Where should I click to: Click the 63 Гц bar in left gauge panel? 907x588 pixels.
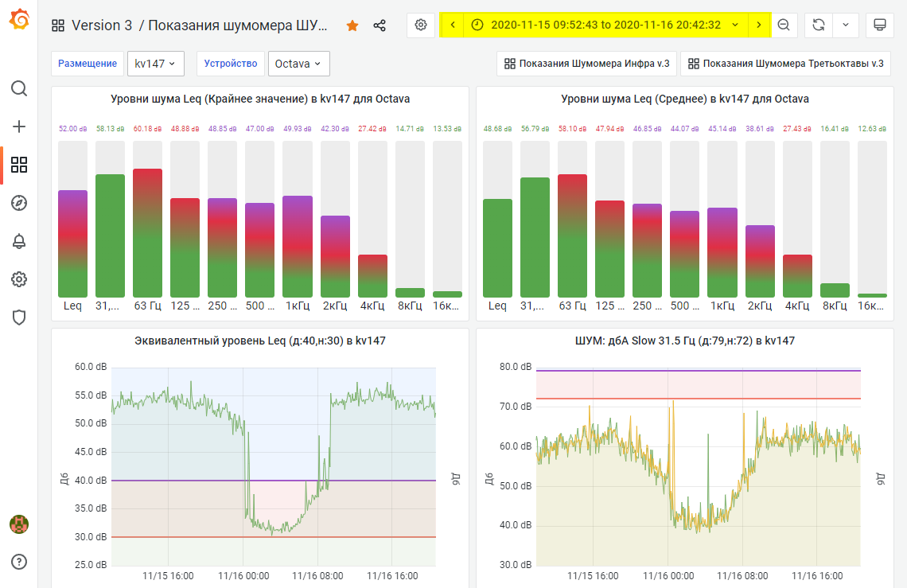147,232
